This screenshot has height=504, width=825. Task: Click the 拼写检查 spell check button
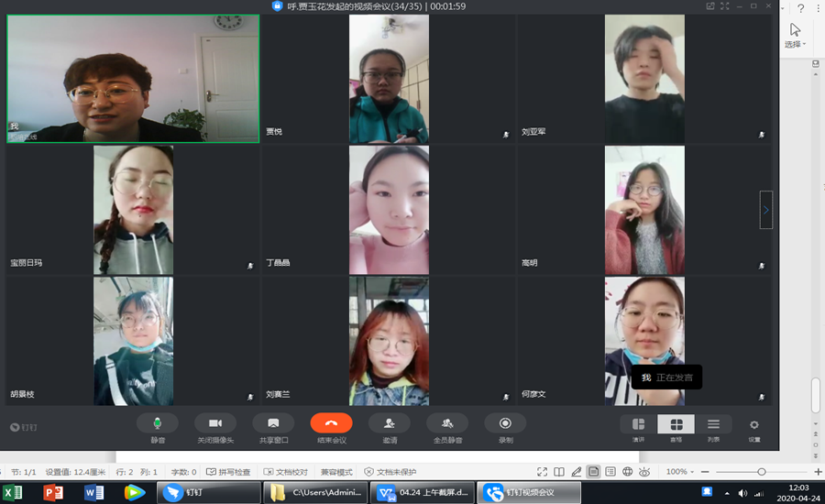click(228, 472)
